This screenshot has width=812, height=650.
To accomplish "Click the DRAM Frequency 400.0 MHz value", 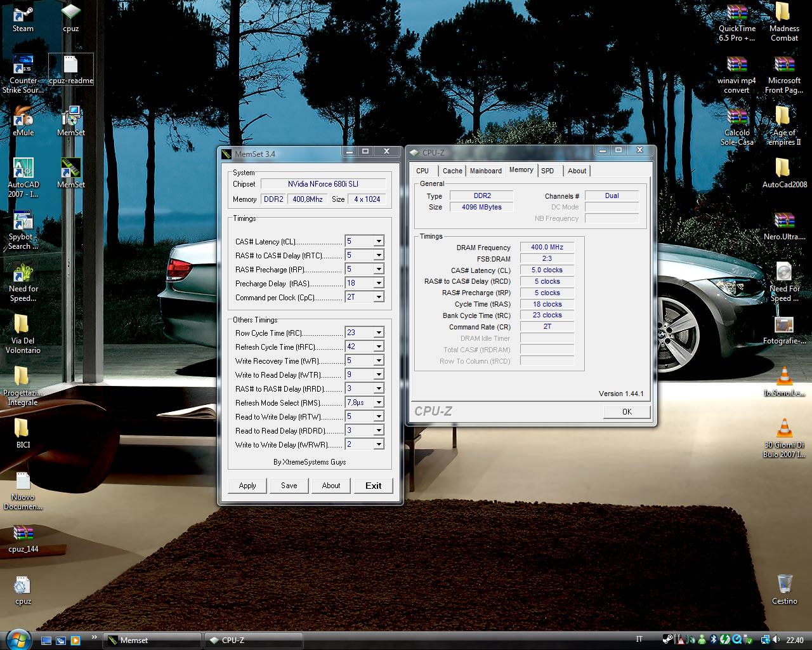I will 547,247.
